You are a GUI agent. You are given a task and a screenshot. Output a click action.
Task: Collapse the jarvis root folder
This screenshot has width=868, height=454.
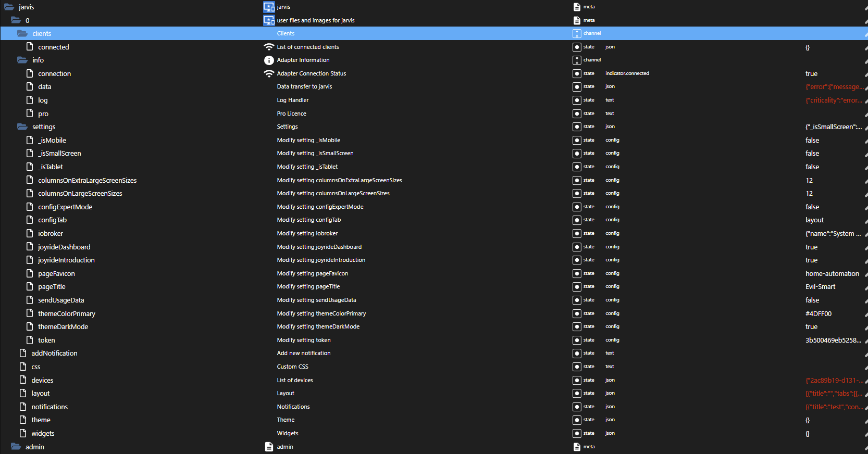pos(9,7)
